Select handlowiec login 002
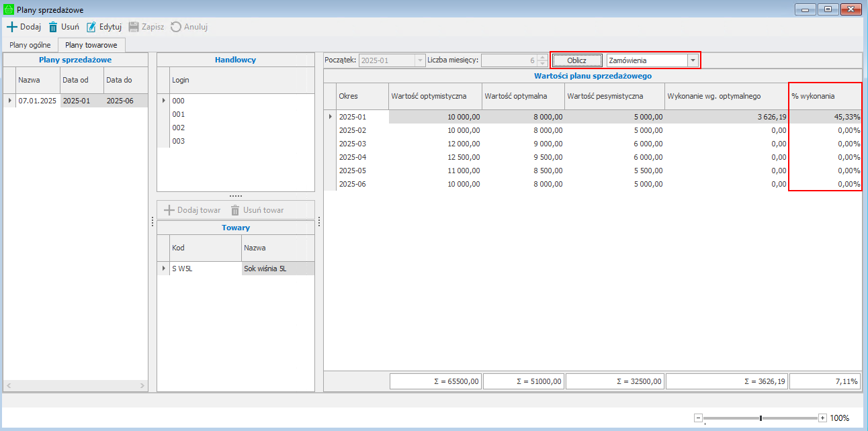The height and width of the screenshot is (431, 868). tap(178, 128)
